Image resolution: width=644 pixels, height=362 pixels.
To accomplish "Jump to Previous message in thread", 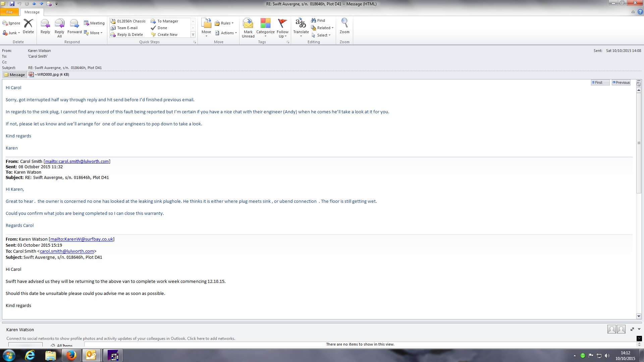I will pos(621,82).
